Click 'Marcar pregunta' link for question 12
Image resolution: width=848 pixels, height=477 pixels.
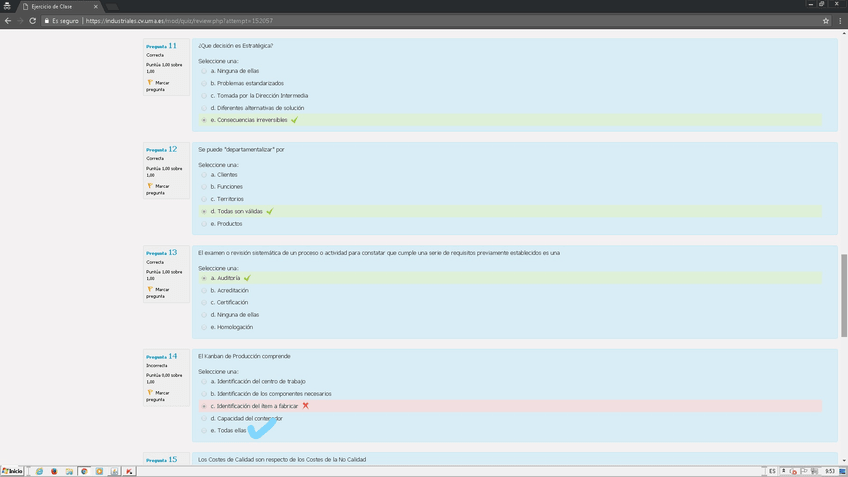pos(157,189)
